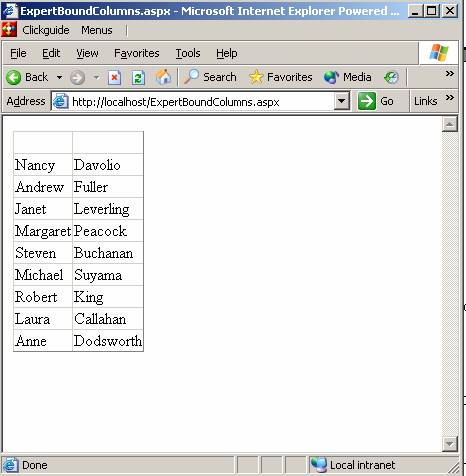Open Favorites with the star icon
Screen dimensions: 466x476
(256, 77)
